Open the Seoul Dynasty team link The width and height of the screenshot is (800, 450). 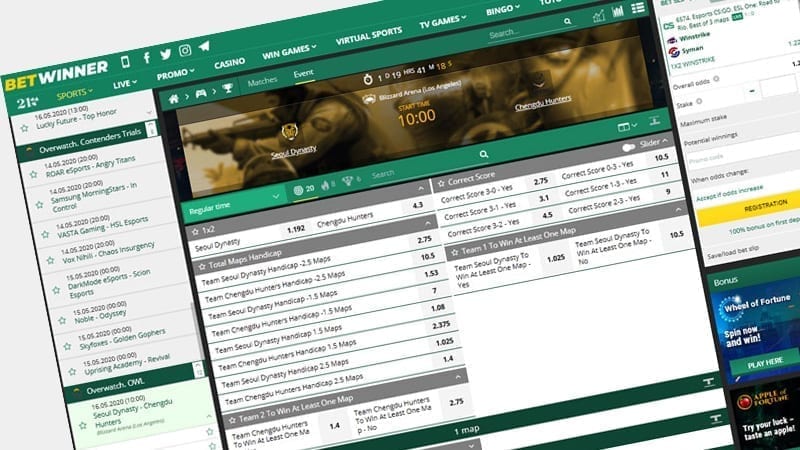tap(294, 152)
